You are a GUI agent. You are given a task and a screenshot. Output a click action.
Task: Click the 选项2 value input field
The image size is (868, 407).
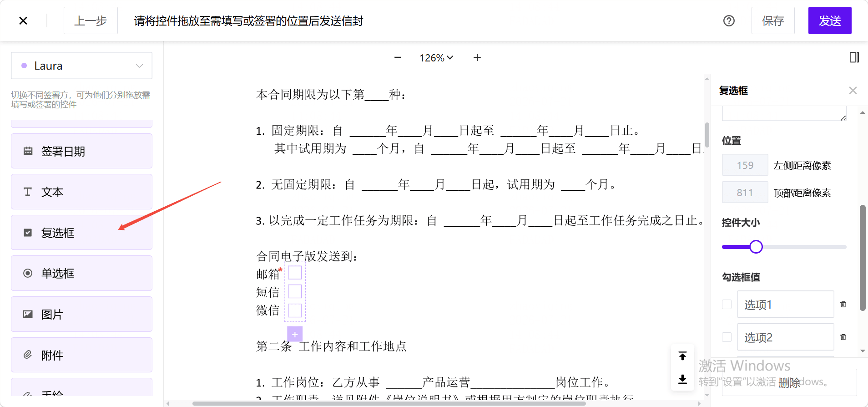pos(786,337)
